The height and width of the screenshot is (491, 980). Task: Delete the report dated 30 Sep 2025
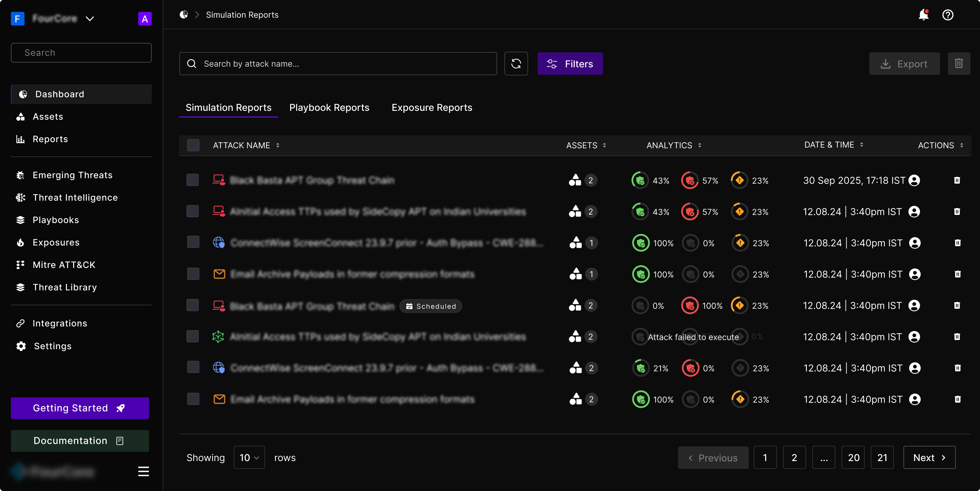pyautogui.click(x=957, y=180)
